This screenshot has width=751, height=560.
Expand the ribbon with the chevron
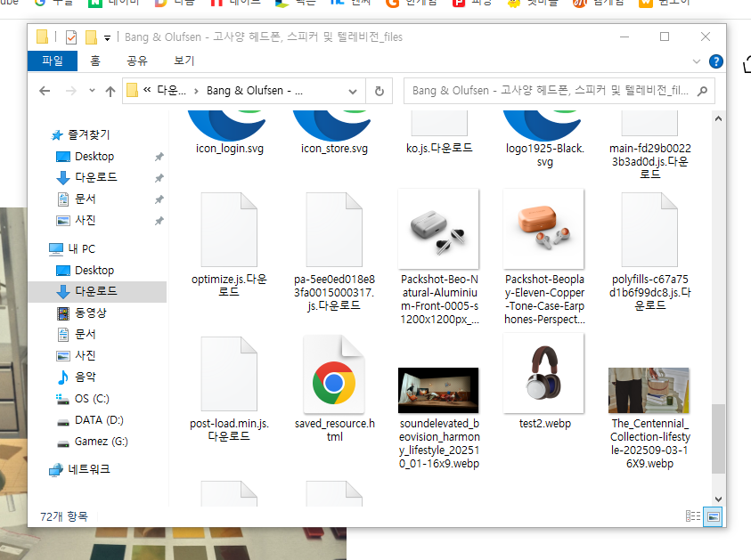(697, 61)
